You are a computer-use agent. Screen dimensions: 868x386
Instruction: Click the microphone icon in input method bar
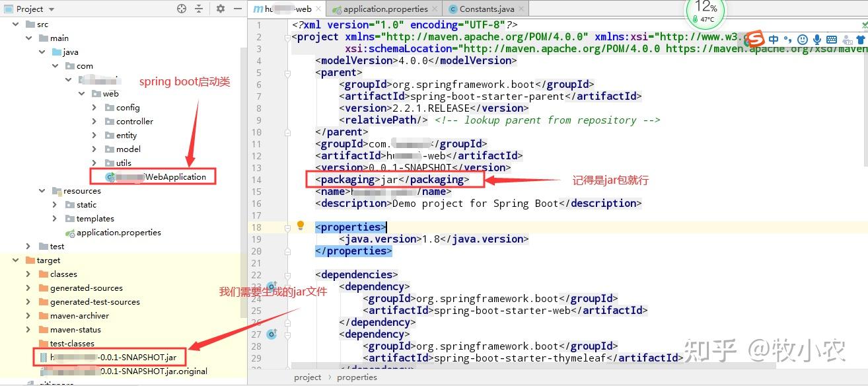point(817,40)
